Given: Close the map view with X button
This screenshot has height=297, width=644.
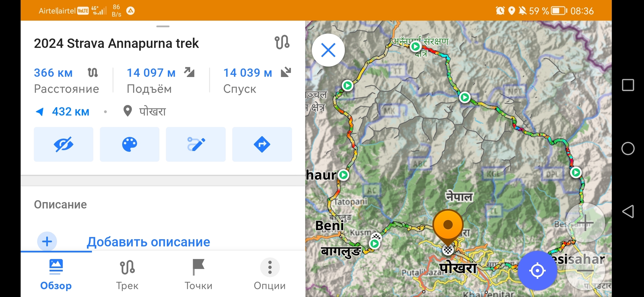Looking at the screenshot, I should point(328,50).
